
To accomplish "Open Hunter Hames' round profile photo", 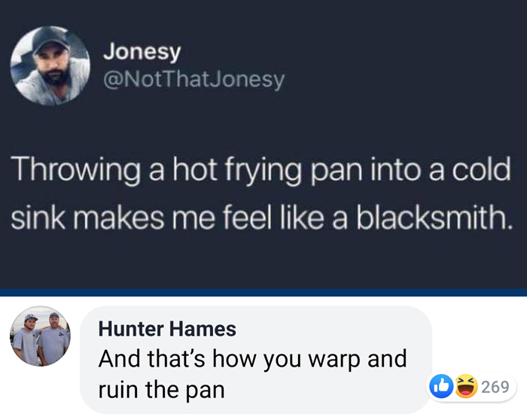I will (x=41, y=336).
